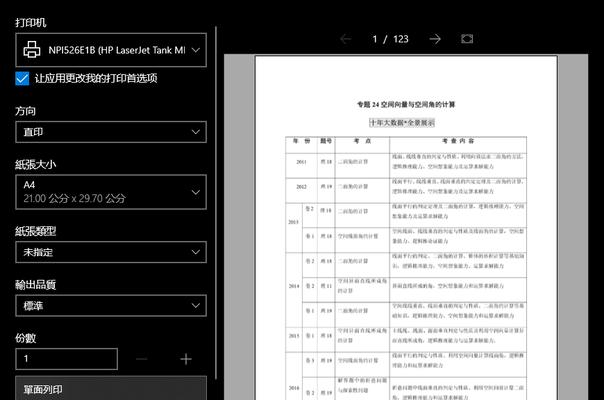Open the 方向 orientation dropdown

point(111,132)
